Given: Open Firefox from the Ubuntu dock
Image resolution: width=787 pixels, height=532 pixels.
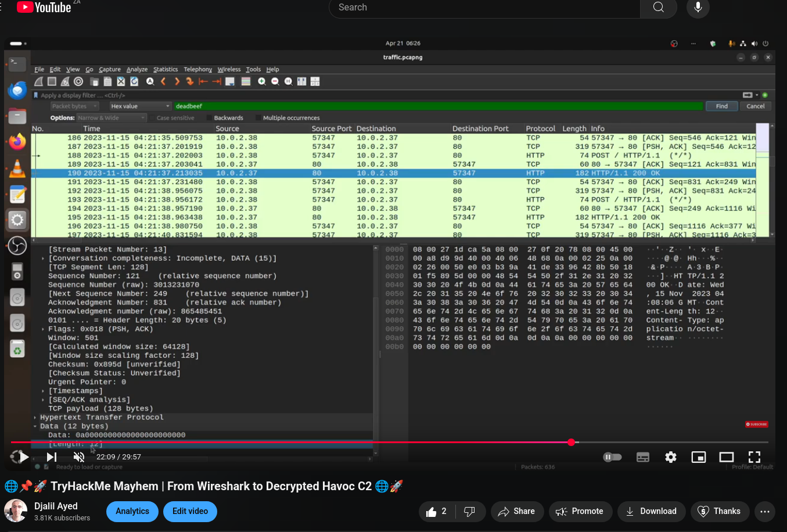Looking at the screenshot, I should coord(17,141).
